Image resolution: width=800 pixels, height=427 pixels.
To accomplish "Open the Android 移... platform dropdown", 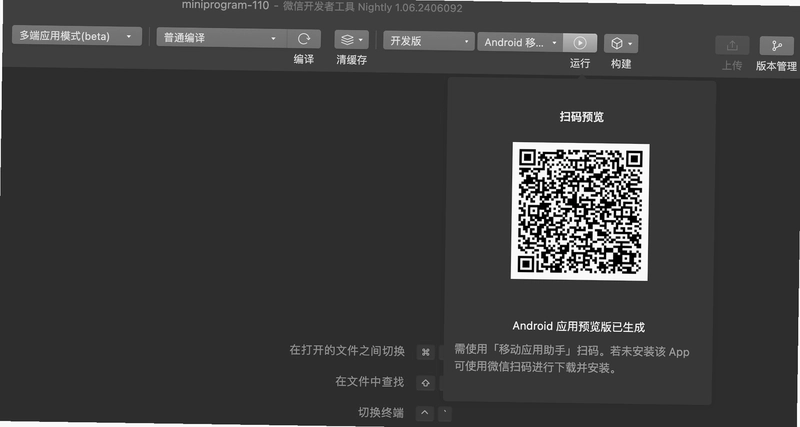I will [x=520, y=43].
